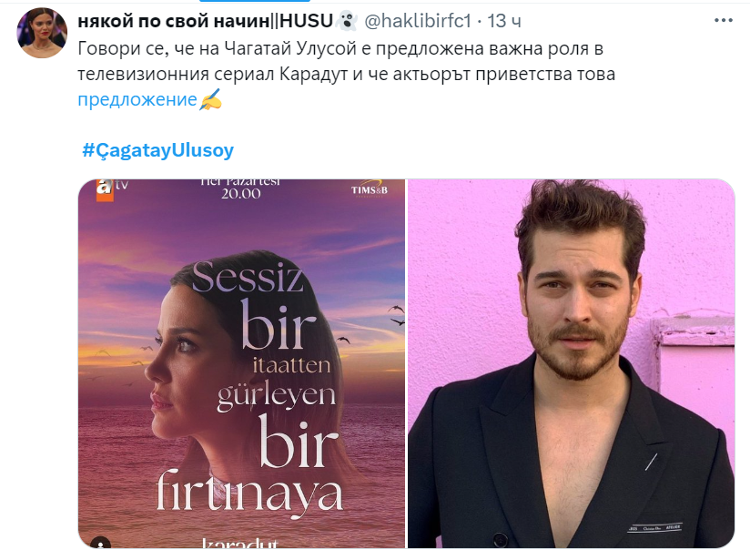Click the display name някой по свой начин||HUSU
The image size is (750, 560).
pyautogui.click(x=205, y=21)
